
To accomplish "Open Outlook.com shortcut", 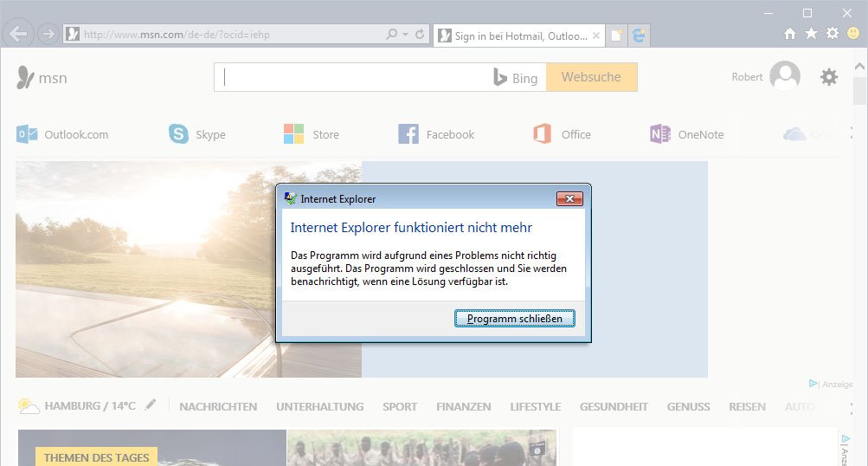I will pos(62,134).
